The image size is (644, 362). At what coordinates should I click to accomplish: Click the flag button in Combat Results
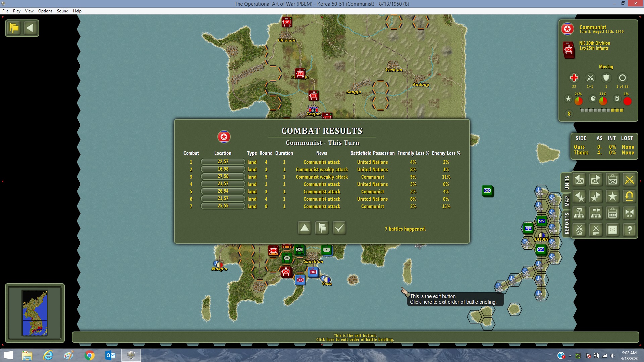click(322, 228)
